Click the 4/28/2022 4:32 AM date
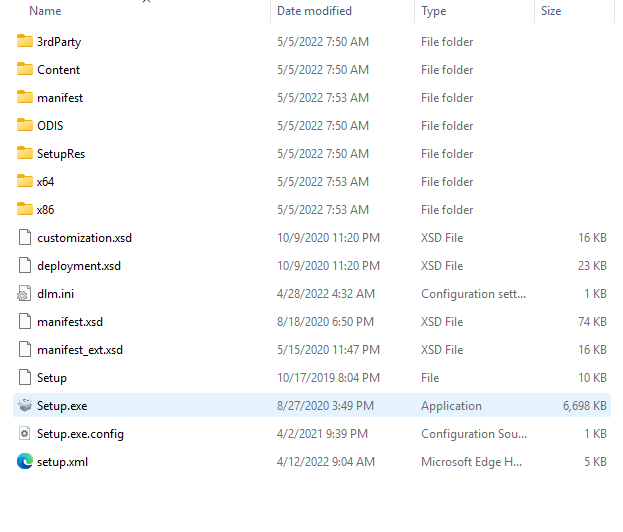The image size is (623, 532). (x=326, y=294)
